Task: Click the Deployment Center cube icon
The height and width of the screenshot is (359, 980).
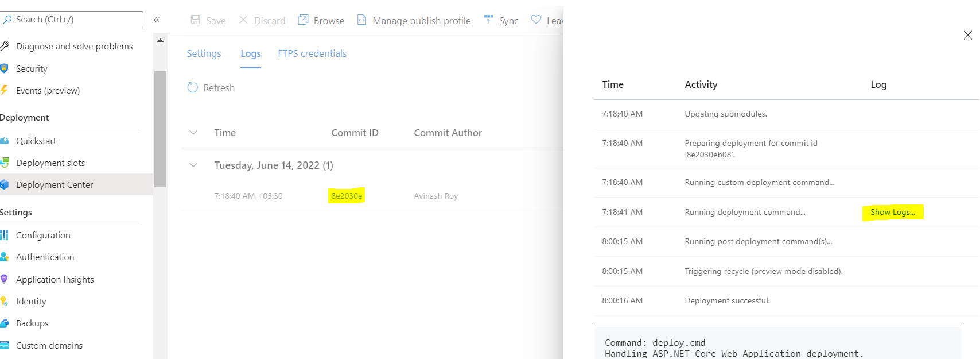Action: coord(5,184)
